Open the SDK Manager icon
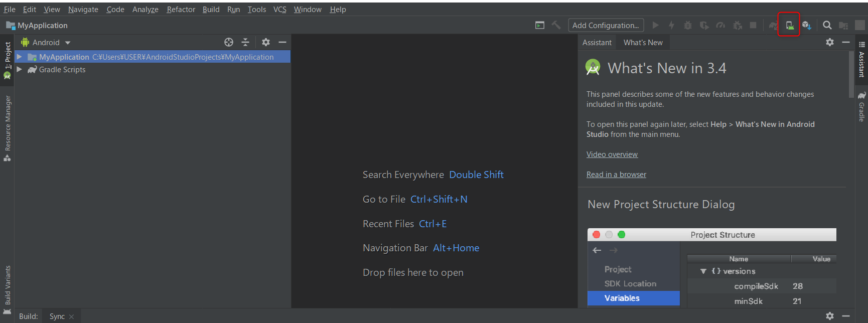Viewport: 868px width, 323px height. (x=806, y=25)
